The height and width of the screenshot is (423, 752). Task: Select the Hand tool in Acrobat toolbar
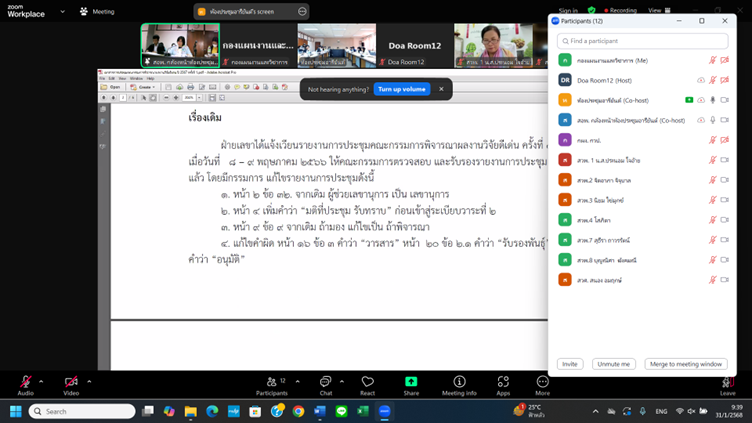tap(153, 97)
